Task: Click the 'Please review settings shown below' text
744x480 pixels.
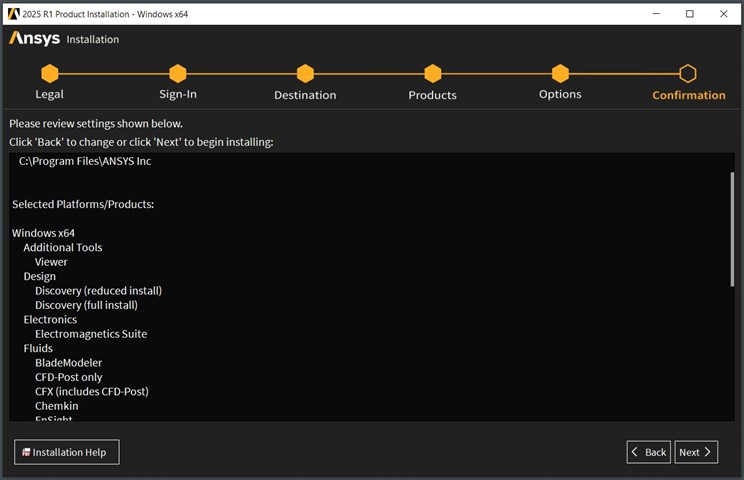Action: (x=96, y=124)
